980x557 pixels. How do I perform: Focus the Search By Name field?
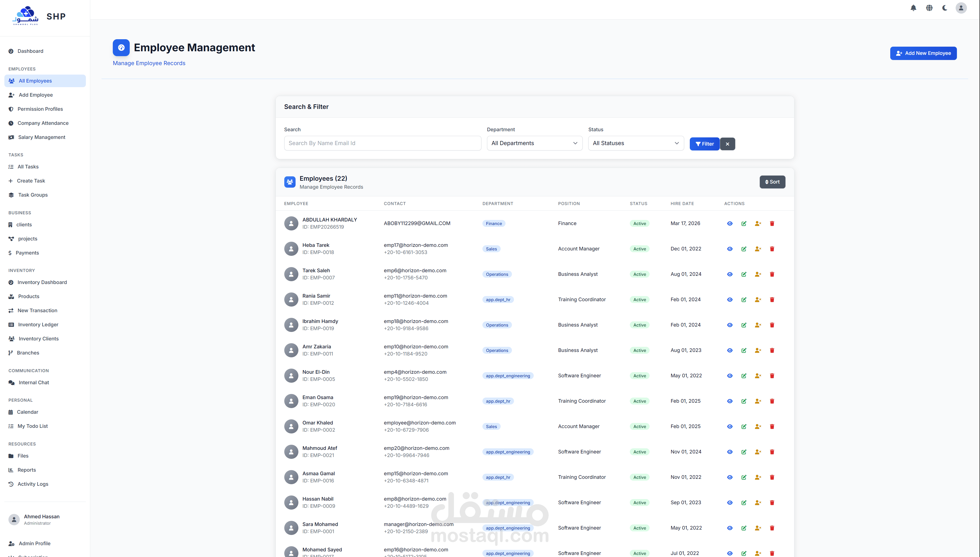tap(382, 143)
